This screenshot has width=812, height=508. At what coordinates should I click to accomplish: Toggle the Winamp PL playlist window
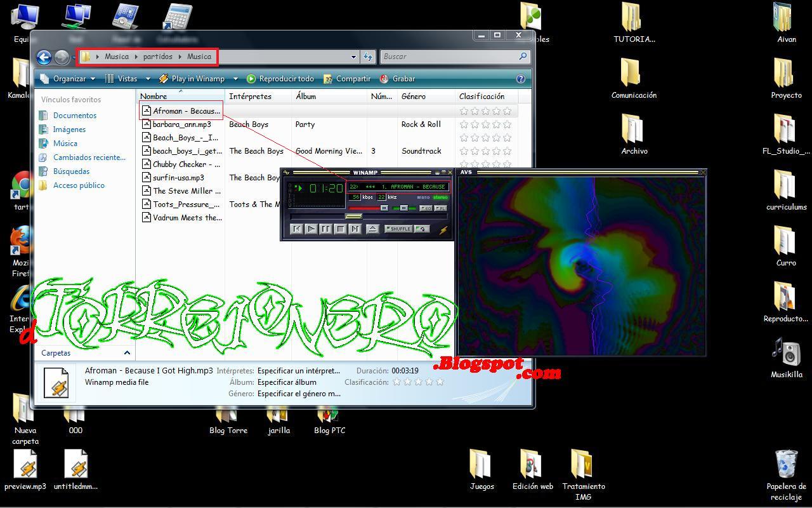click(440, 208)
